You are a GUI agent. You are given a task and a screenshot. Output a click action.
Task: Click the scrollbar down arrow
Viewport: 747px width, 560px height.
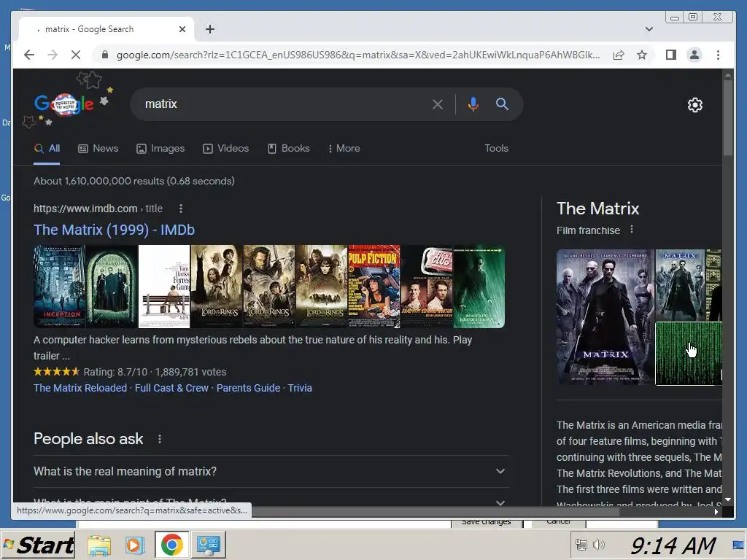click(727, 499)
